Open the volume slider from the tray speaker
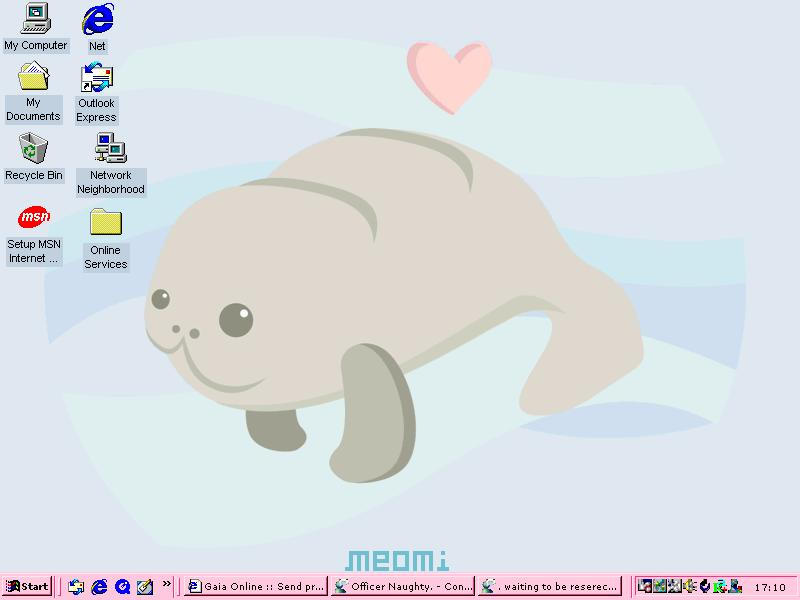 click(690, 585)
